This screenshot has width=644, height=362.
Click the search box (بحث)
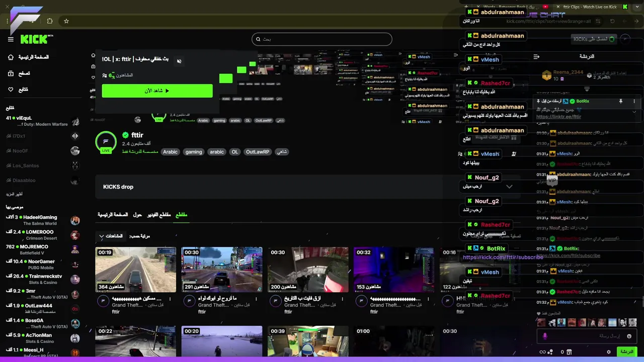(322, 39)
